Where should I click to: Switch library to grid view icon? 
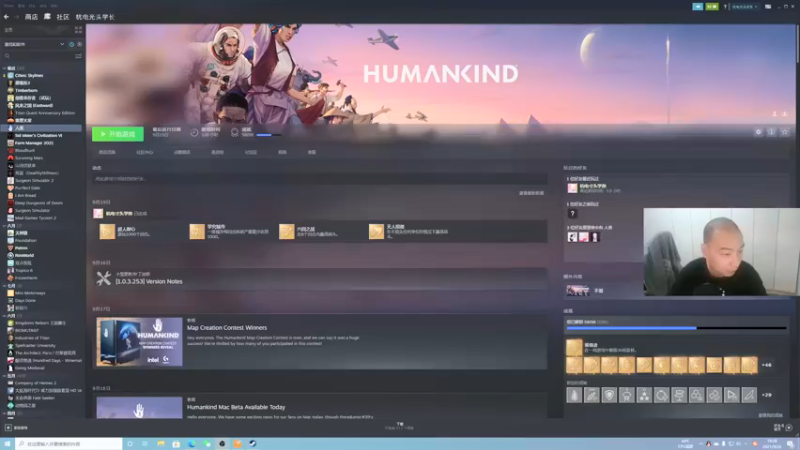[x=78, y=30]
